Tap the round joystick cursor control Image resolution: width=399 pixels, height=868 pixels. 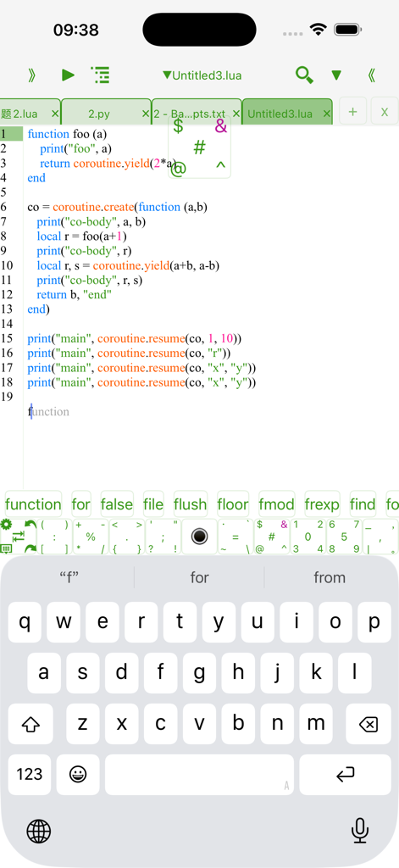[199, 537]
